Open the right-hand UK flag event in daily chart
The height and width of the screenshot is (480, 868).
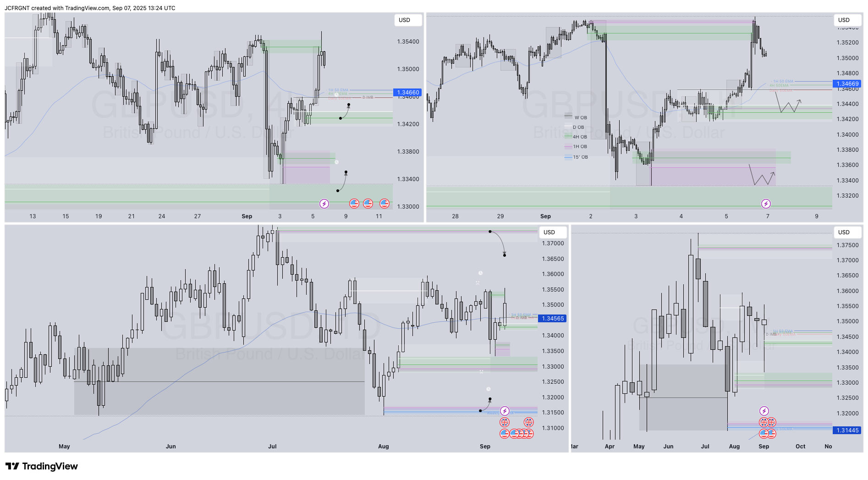tap(529, 422)
